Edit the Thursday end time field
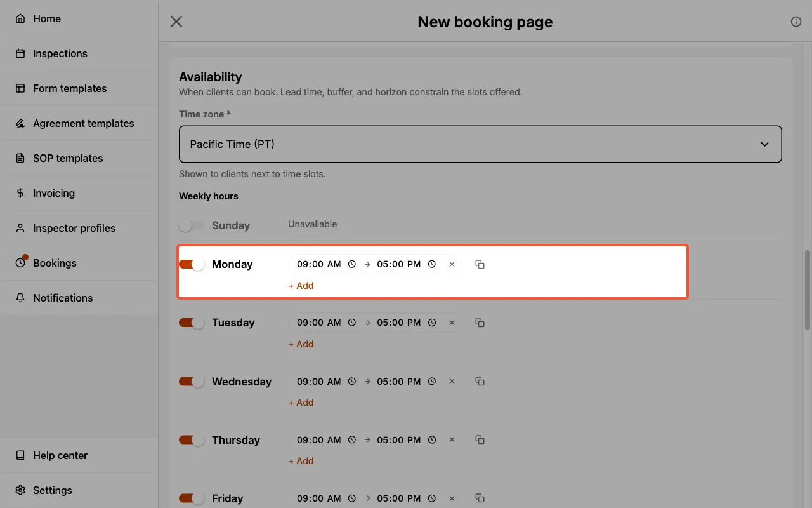 coord(399,440)
